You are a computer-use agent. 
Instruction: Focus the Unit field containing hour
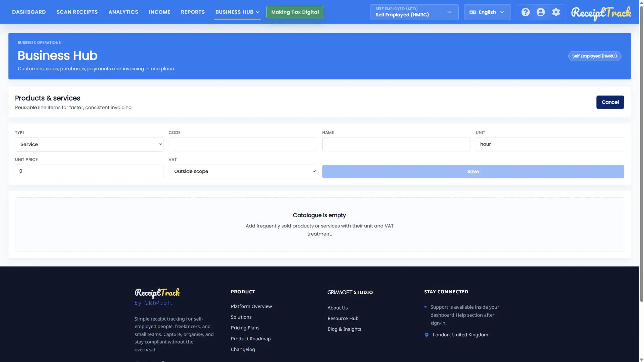(549, 144)
